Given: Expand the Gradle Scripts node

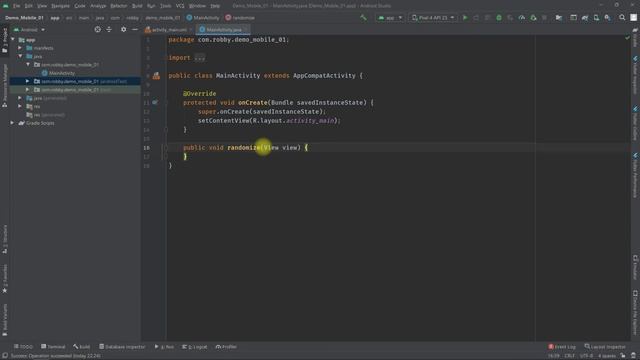Looking at the screenshot, I should [12, 123].
